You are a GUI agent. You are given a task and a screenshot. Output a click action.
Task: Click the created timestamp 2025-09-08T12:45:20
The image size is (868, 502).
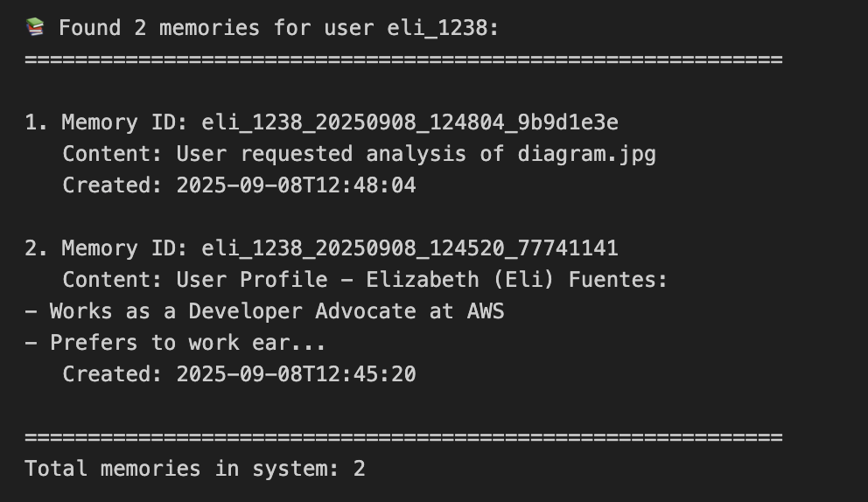(296, 374)
